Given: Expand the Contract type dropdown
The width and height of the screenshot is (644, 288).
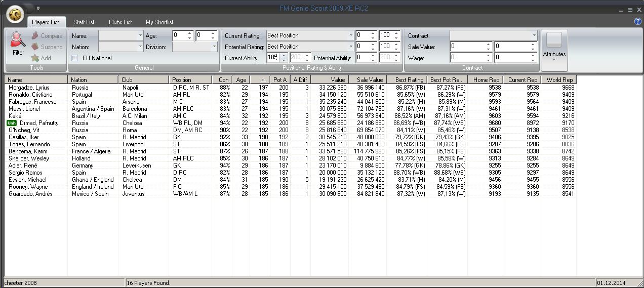Looking at the screenshot, I should click(534, 35).
